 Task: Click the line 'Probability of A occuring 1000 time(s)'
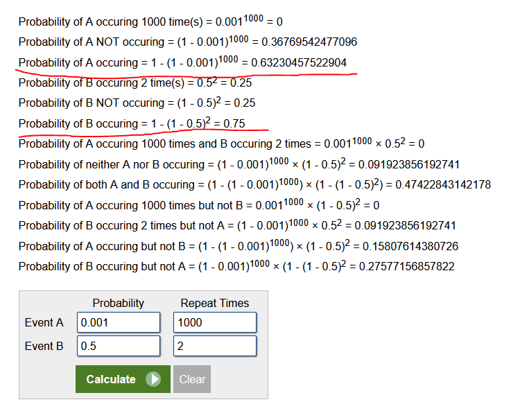click(x=150, y=21)
